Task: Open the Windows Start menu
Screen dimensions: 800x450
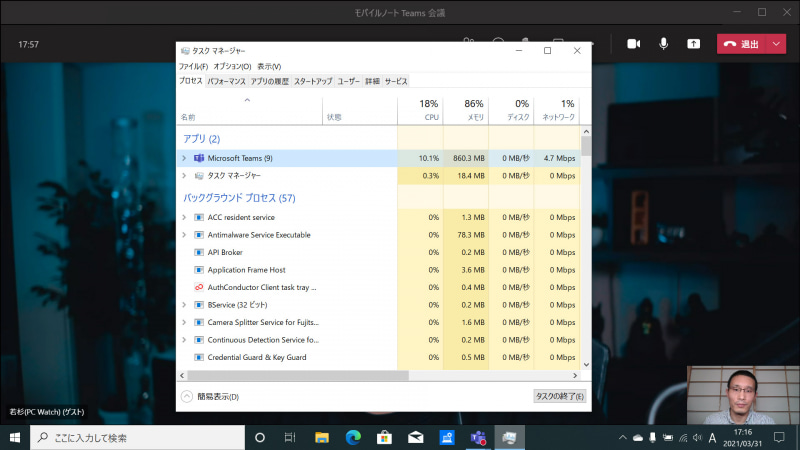Action: [15, 438]
